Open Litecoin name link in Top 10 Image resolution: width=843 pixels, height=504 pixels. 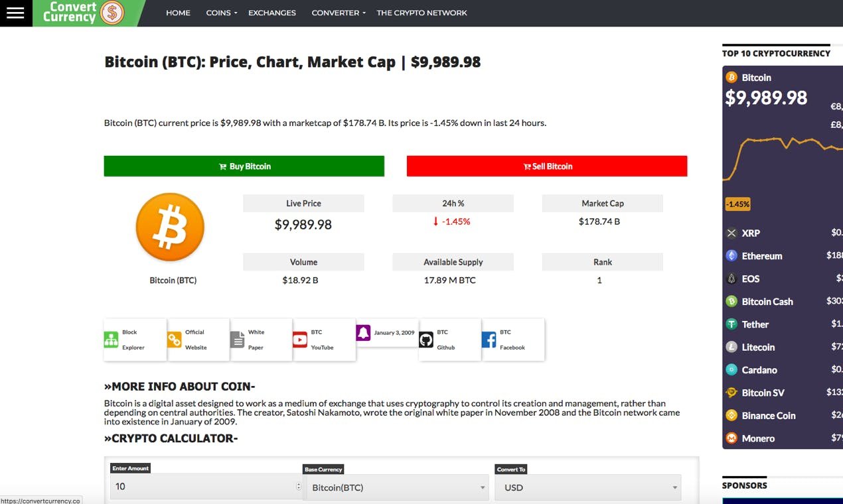click(758, 347)
